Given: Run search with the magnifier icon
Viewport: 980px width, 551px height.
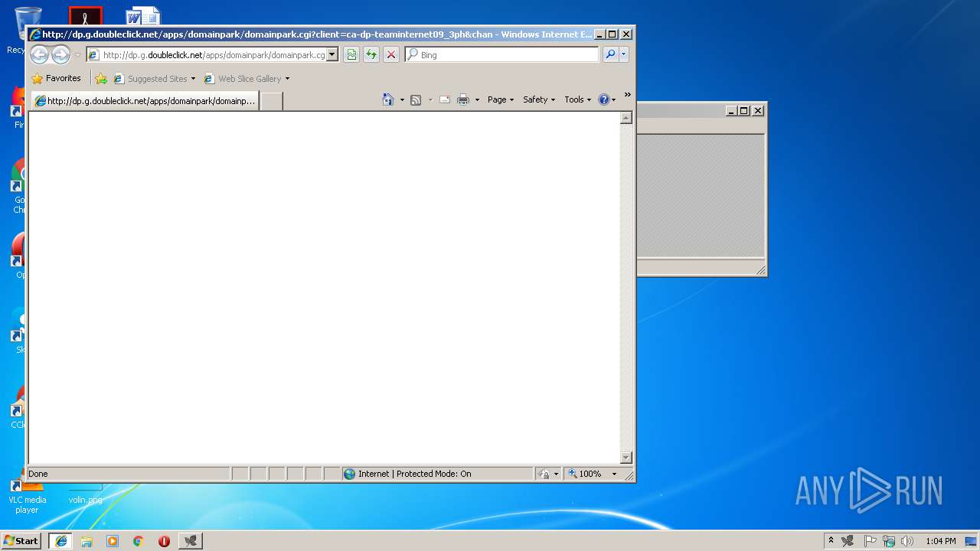Looking at the screenshot, I should (610, 54).
